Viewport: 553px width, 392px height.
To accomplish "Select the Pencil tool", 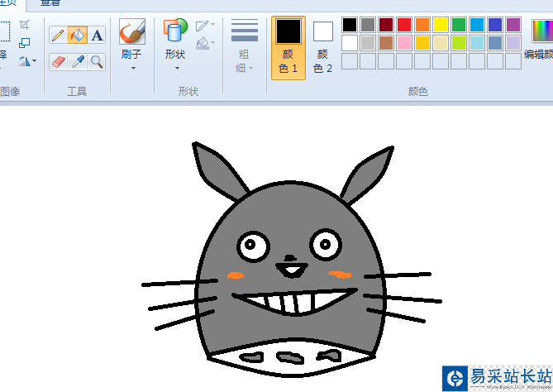I will 58,35.
